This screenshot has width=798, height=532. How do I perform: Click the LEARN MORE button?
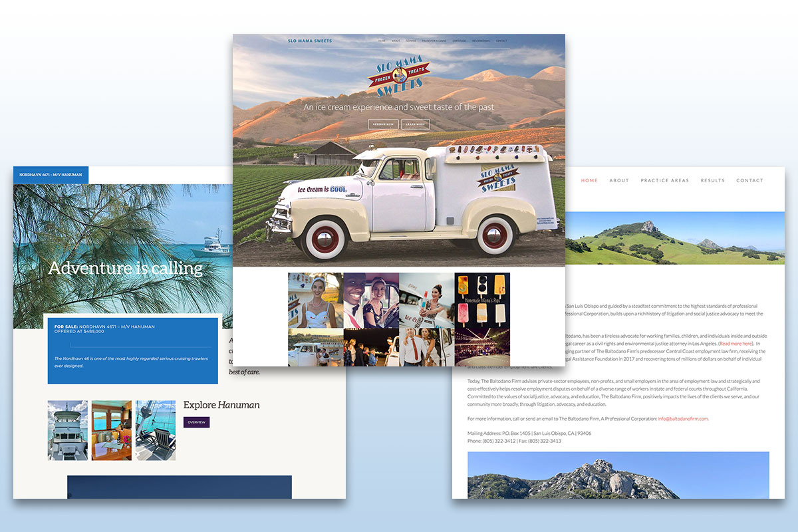click(x=416, y=124)
